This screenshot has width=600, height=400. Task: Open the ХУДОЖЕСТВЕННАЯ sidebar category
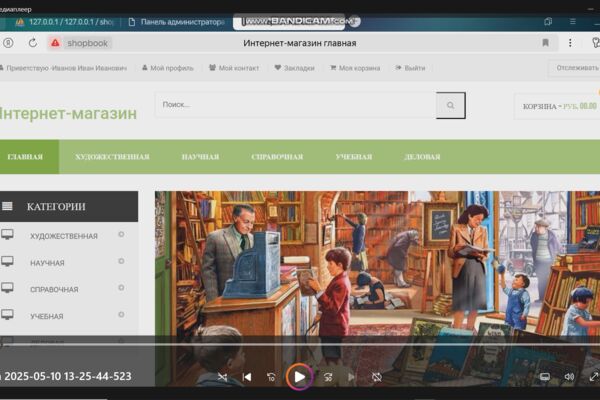[64, 236]
